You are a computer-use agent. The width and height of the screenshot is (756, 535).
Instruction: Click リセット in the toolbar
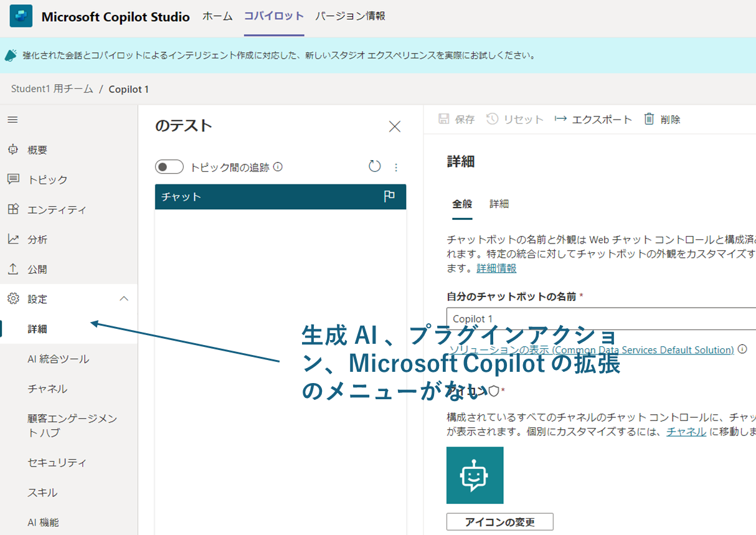click(x=515, y=119)
